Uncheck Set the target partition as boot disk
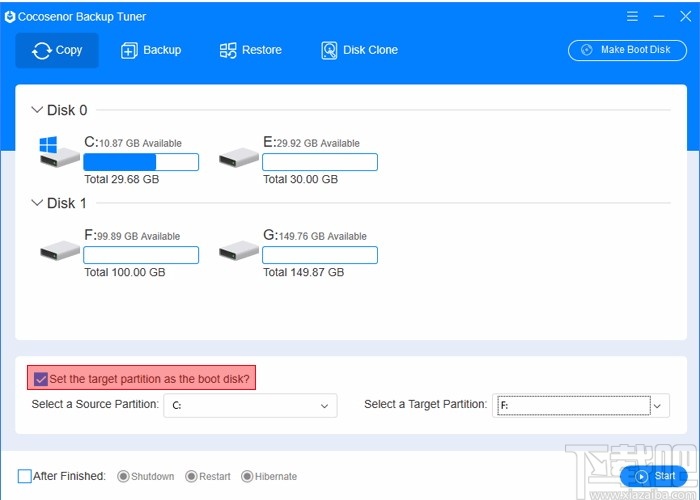Screen dimensions: 700x500 tap(41, 379)
